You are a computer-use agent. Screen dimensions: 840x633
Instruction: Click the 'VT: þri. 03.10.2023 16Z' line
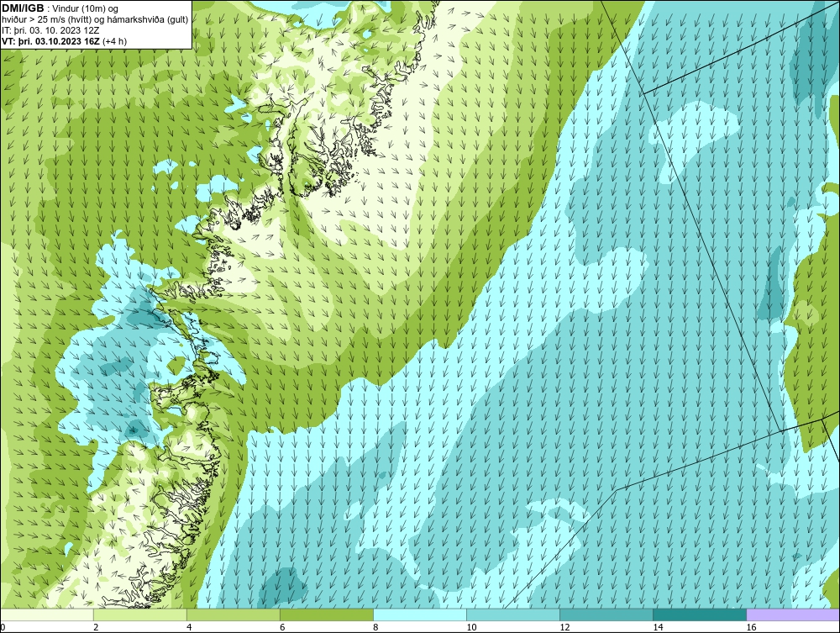coord(51,41)
